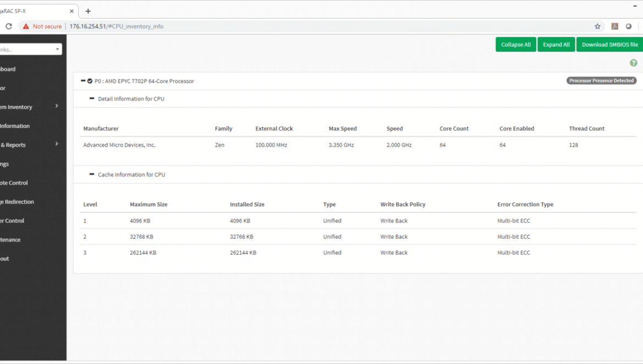Open Remote Control in the sidebar

click(x=14, y=183)
